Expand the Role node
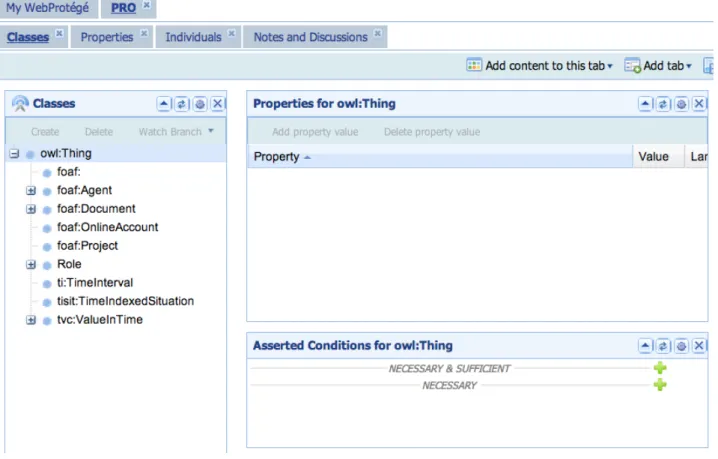This screenshot has width=718, height=459. point(31,265)
